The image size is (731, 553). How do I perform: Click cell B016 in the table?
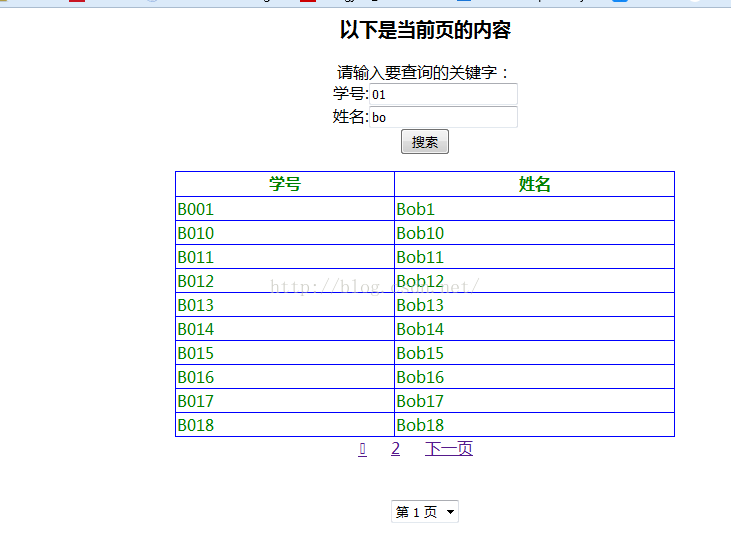tap(285, 377)
